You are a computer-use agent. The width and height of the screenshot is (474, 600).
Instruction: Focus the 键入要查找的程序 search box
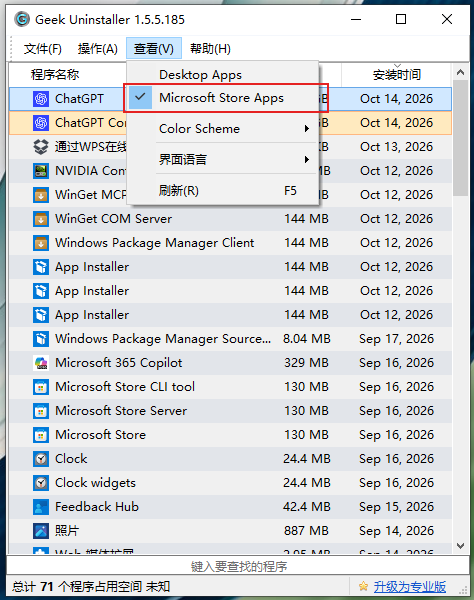pos(238,566)
